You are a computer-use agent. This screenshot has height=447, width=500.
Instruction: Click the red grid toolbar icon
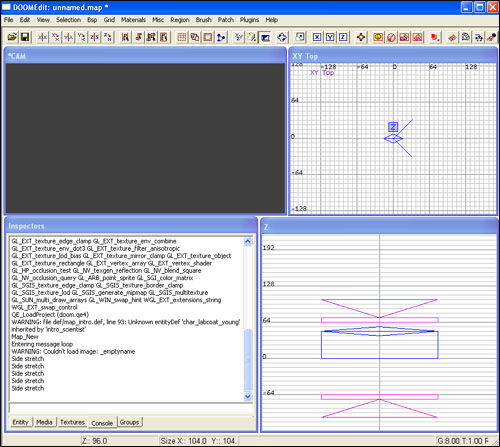coord(182,37)
